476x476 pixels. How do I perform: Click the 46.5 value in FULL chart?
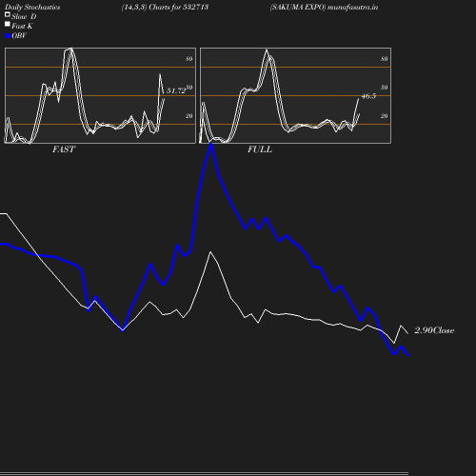pyautogui.click(x=368, y=96)
